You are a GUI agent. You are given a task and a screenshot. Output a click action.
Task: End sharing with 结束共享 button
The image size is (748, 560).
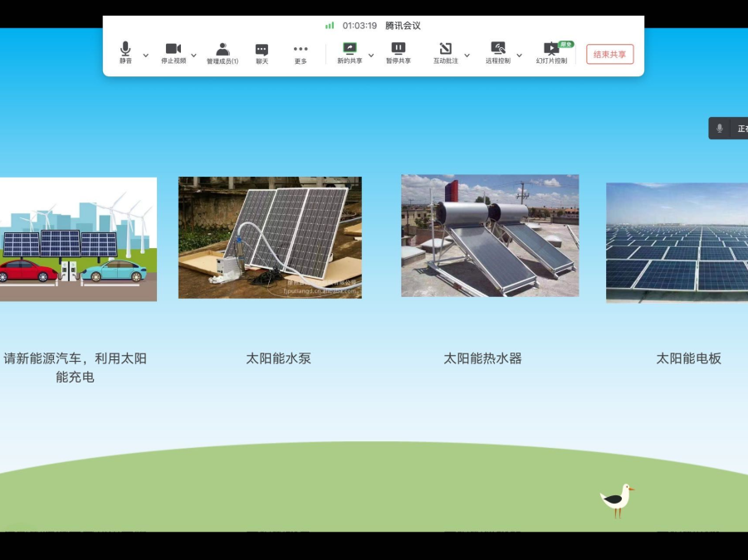pos(609,54)
